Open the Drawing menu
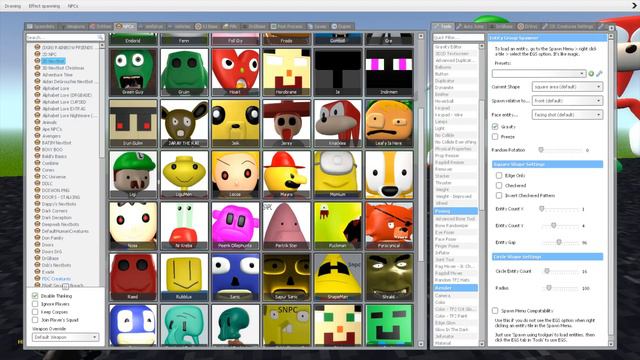The image size is (640, 360). 13,6
